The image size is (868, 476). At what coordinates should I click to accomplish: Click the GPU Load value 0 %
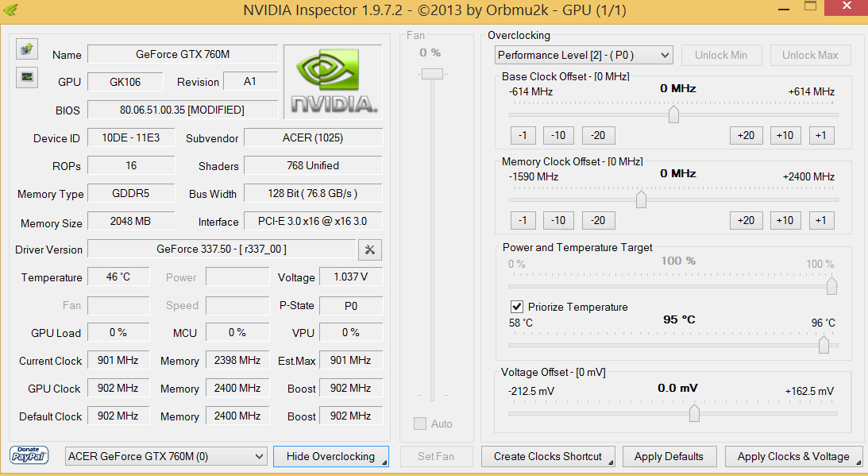click(x=118, y=332)
